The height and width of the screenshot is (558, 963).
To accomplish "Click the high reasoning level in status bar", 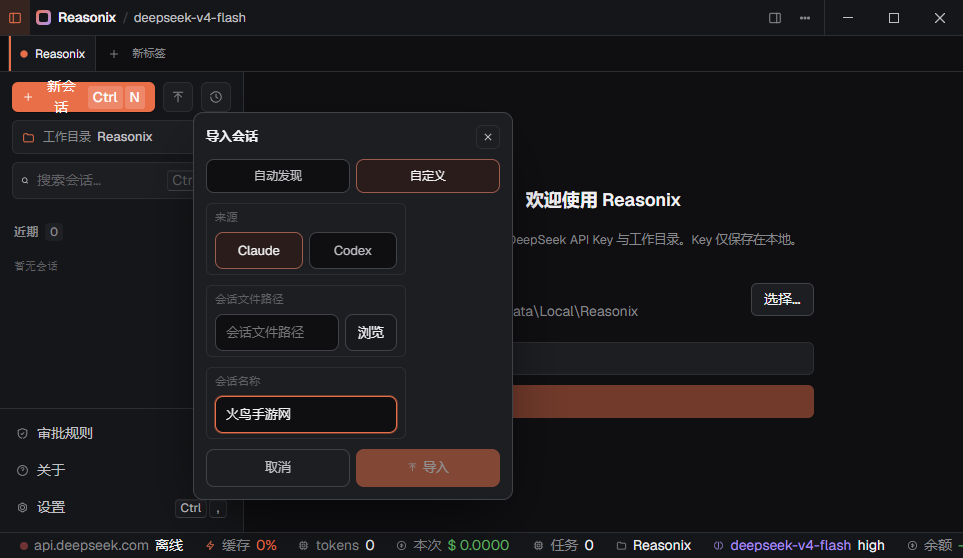I will 871,545.
